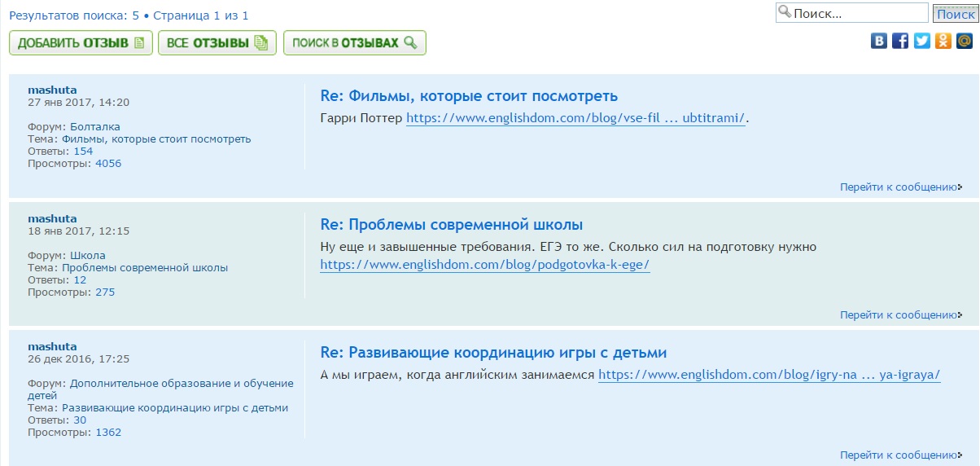Image resolution: width=980 pixels, height=466 pixels.
Task: Open 'Все отзывы' button
Action: pos(217,43)
